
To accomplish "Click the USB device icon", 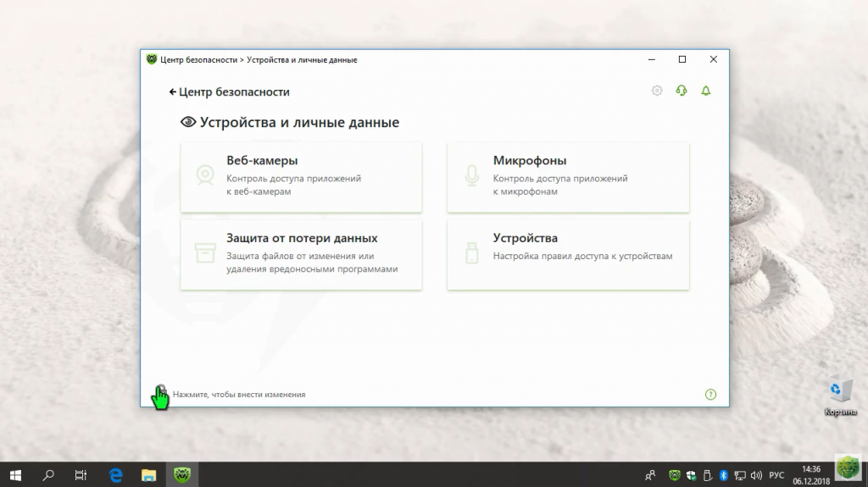I will point(472,253).
